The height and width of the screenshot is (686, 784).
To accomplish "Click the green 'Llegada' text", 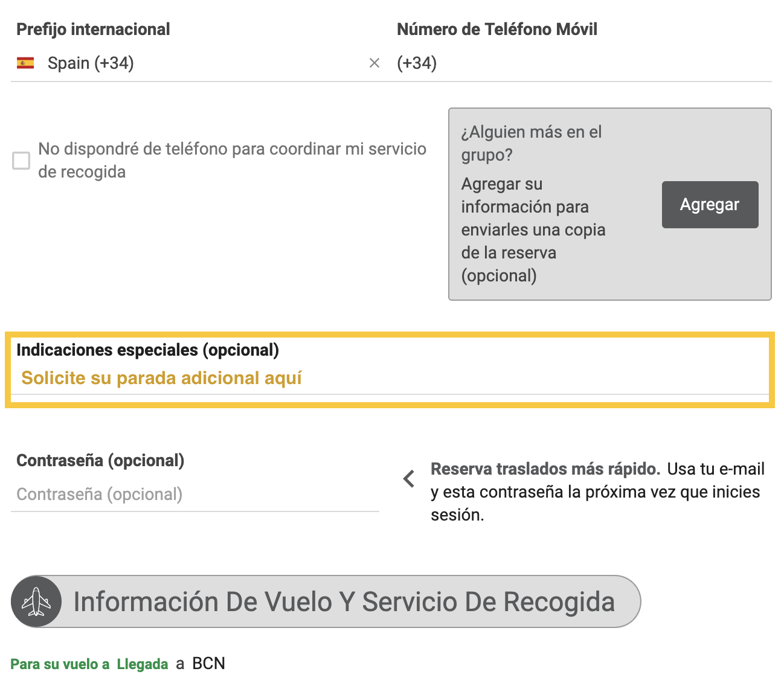I will 143,664.
